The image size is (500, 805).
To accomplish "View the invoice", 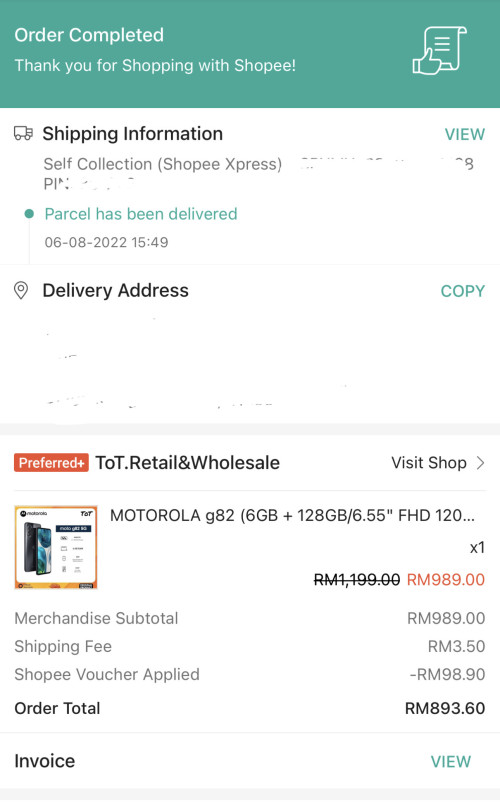I will [451, 761].
